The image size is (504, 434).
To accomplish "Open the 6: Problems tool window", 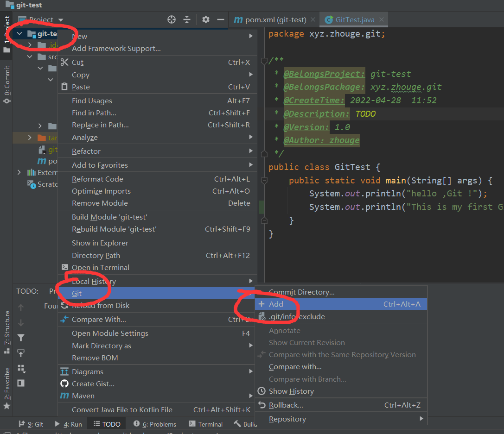I will 155,424.
